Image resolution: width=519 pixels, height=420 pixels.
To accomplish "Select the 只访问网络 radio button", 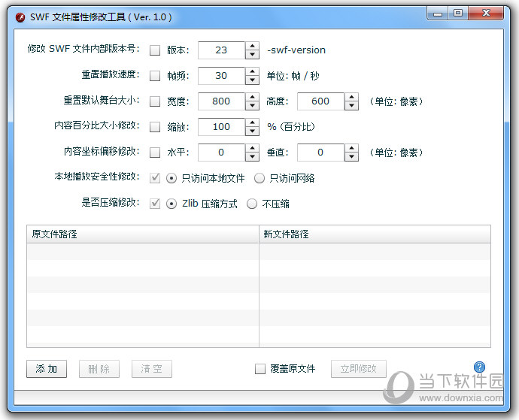I will pos(259,178).
